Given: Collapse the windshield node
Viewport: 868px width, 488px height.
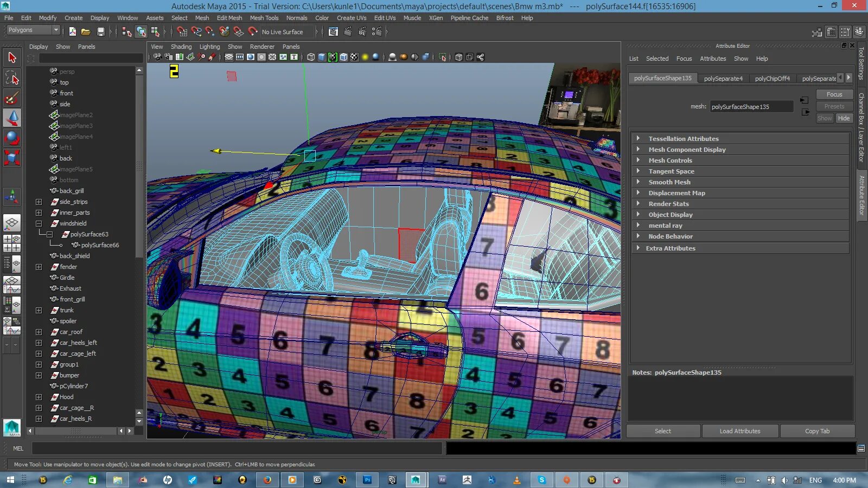Looking at the screenshot, I should point(39,223).
